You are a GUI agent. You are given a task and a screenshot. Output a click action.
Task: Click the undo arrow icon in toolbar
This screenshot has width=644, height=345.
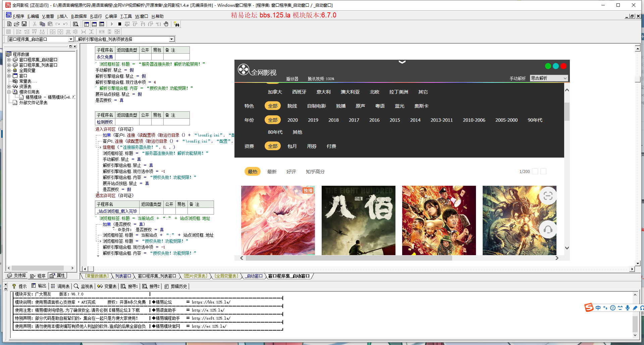pos(65,24)
